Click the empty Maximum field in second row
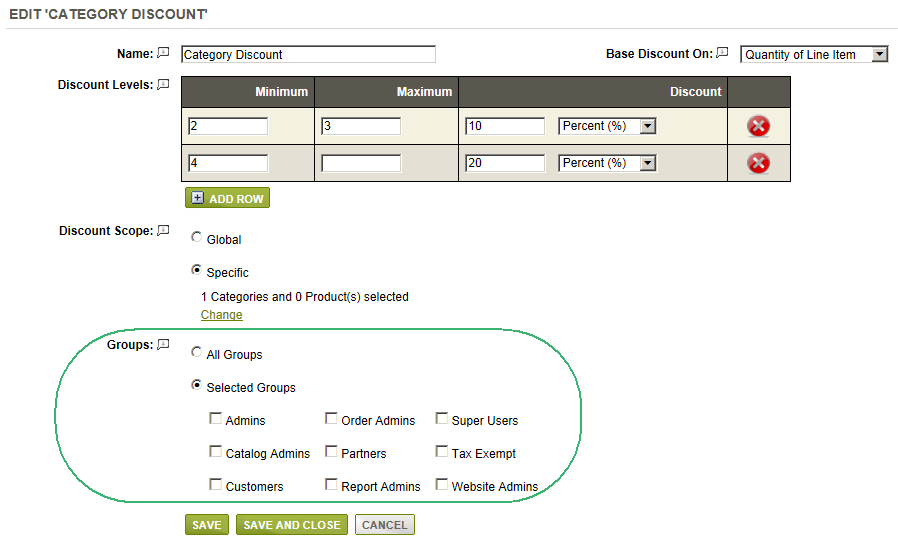Image resolution: width=898 pixels, height=546 pixels. [x=361, y=163]
